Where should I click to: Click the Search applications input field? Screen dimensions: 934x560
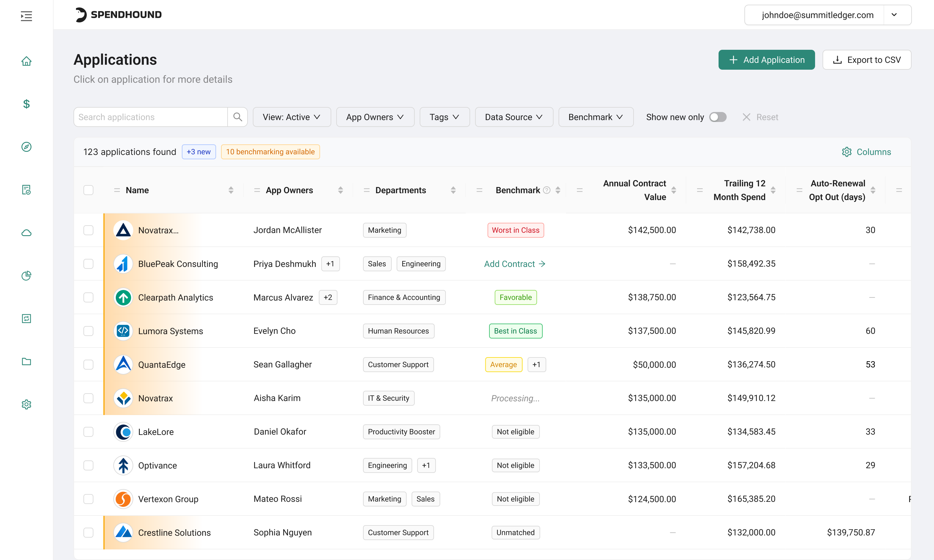pyautogui.click(x=151, y=117)
